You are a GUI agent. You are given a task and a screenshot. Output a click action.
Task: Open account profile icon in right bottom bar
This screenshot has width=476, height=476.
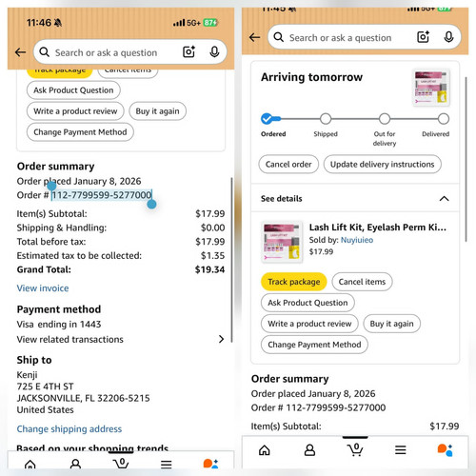tap(309, 450)
